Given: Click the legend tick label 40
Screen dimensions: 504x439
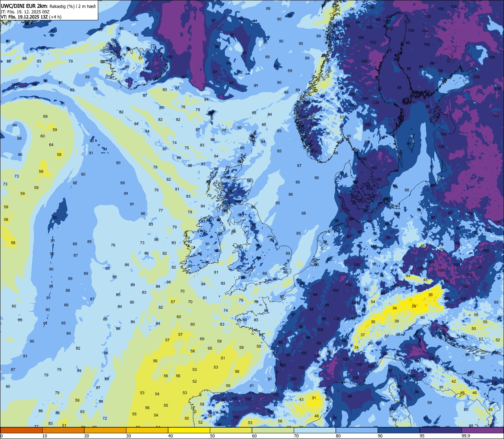Looking at the screenshot, I should click(x=170, y=436).
